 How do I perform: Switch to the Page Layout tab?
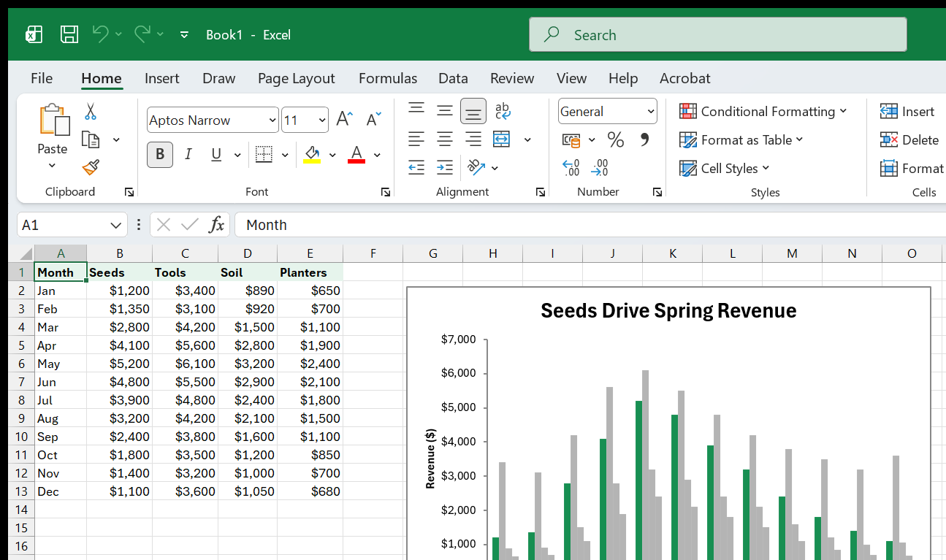tap(296, 78)
